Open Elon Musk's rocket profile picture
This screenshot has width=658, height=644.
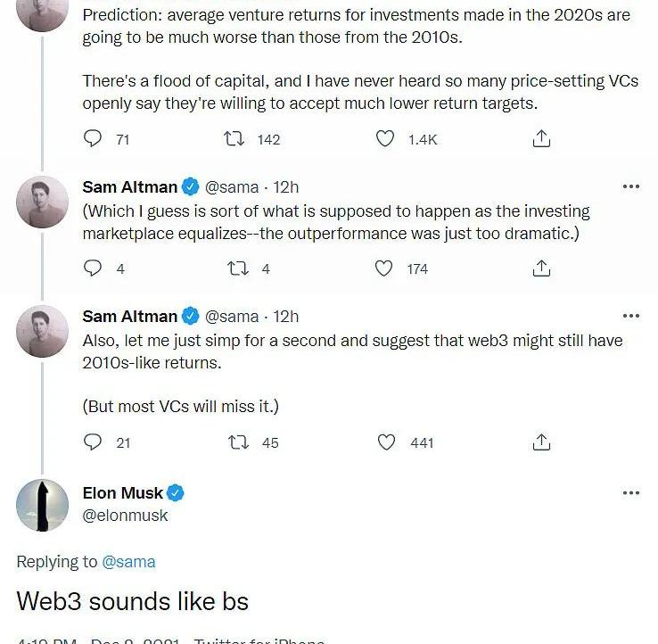[42, 505]
